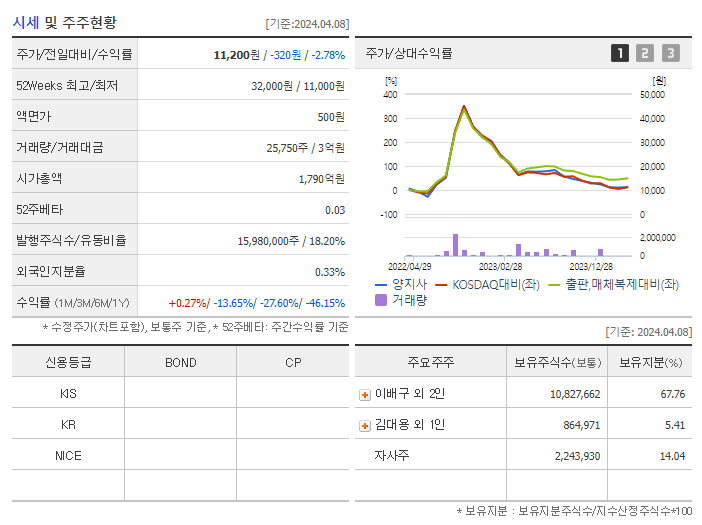Click the 외국인지분율 row label

(x=51, y=271)
